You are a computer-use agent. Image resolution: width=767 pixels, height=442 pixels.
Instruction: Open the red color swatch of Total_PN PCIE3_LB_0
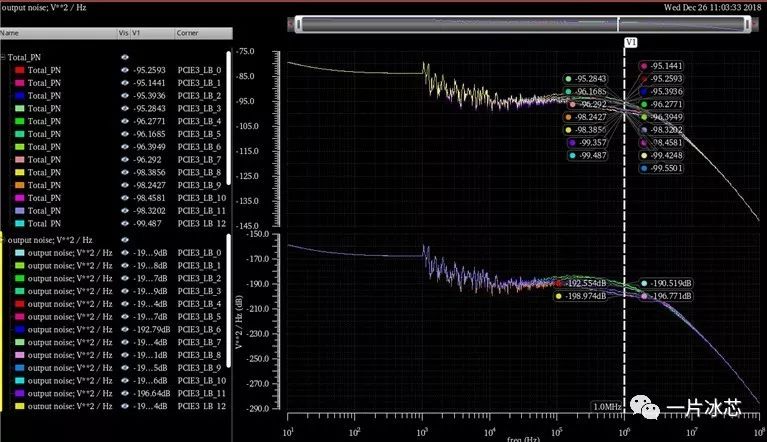20,70
